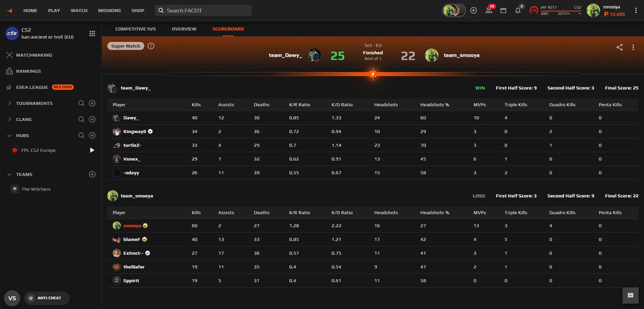Create tournament plus icon
Viewport: 644px width, 309px height.
click(x=92, y=103)
